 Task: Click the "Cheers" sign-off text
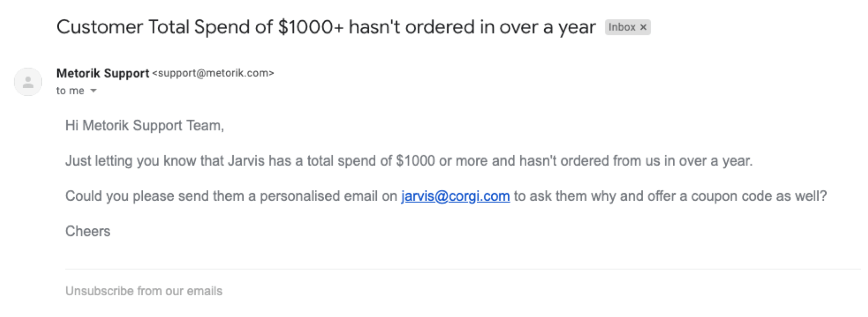pos(88,231)
